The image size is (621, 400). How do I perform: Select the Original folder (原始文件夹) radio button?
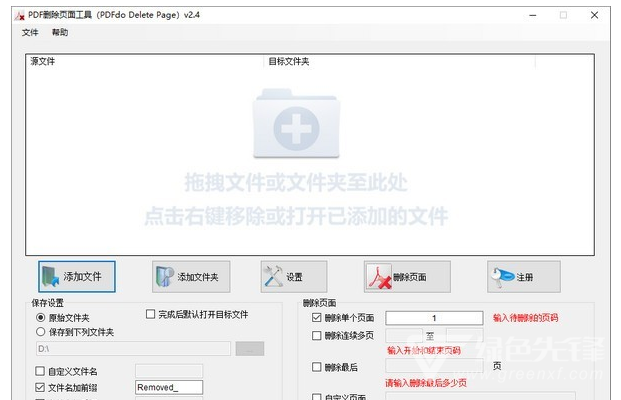click(41, 318)
